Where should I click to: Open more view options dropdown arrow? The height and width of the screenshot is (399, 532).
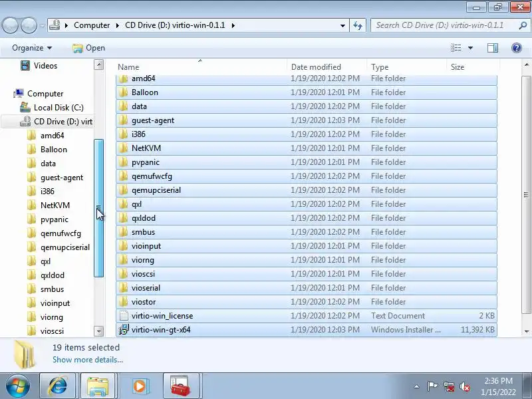click(471, 48)
